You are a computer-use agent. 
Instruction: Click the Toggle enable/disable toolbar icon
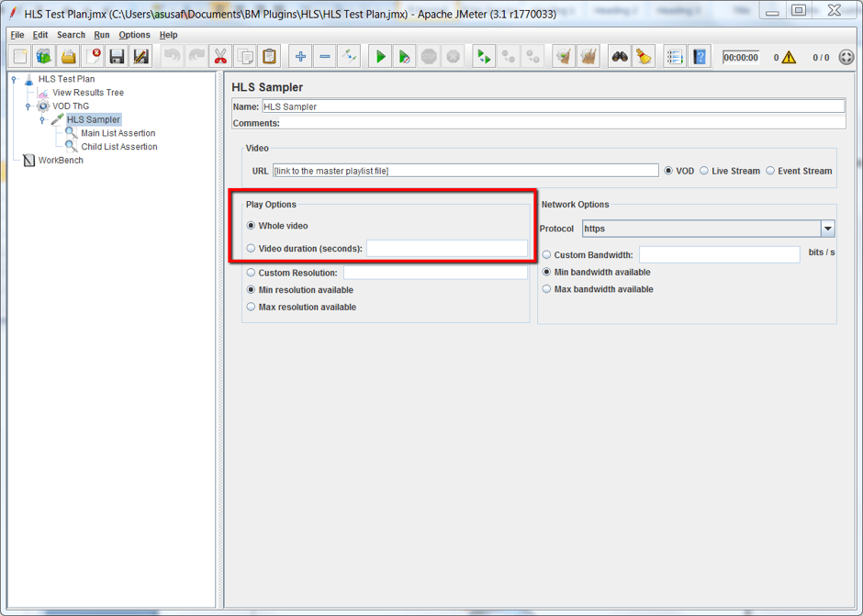pyautogui.click(x=349, y=57)
